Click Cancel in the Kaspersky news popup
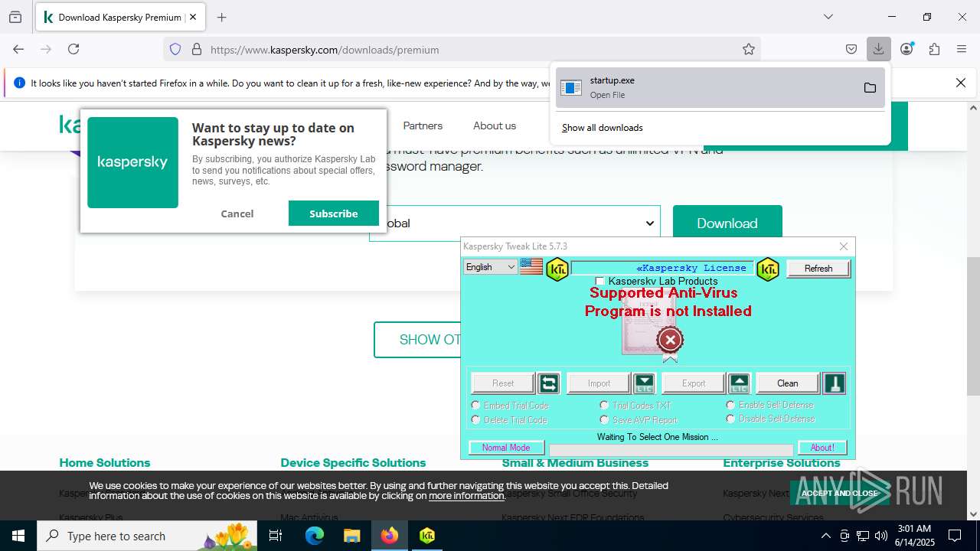 point(237,214)
